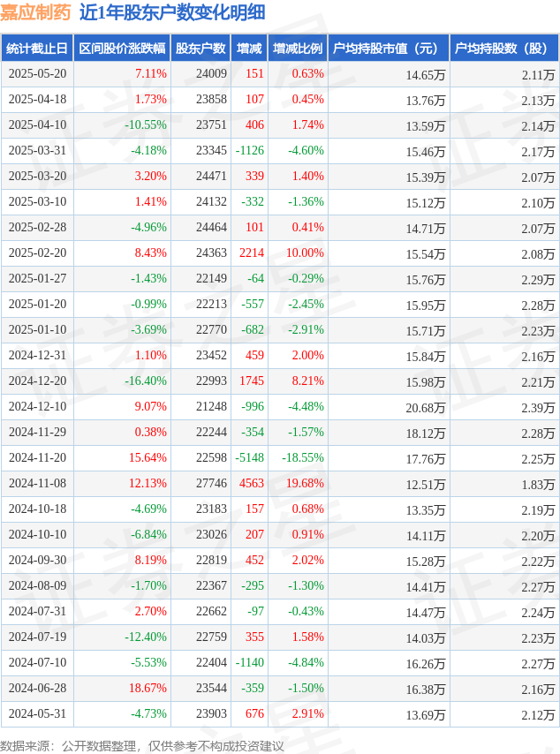
Task: Select shareholder count 24009
Action: [x=211, y=74]
